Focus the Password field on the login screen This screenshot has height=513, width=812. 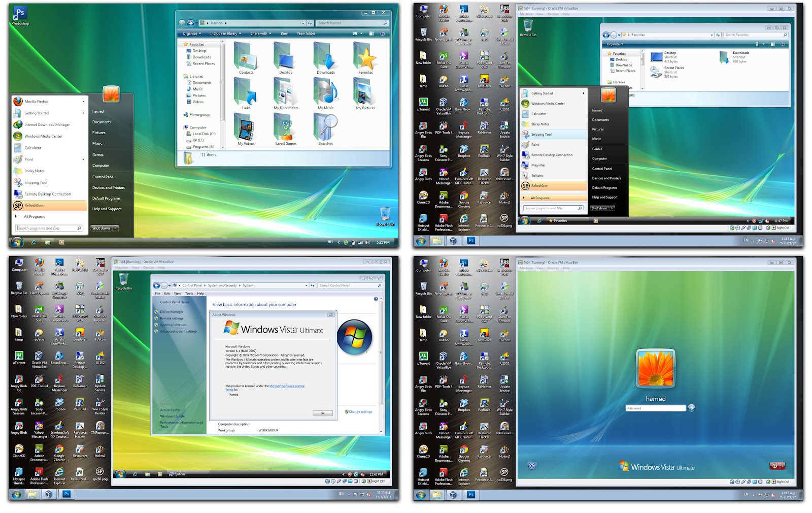pyautogui.click(x=656, y=408)
